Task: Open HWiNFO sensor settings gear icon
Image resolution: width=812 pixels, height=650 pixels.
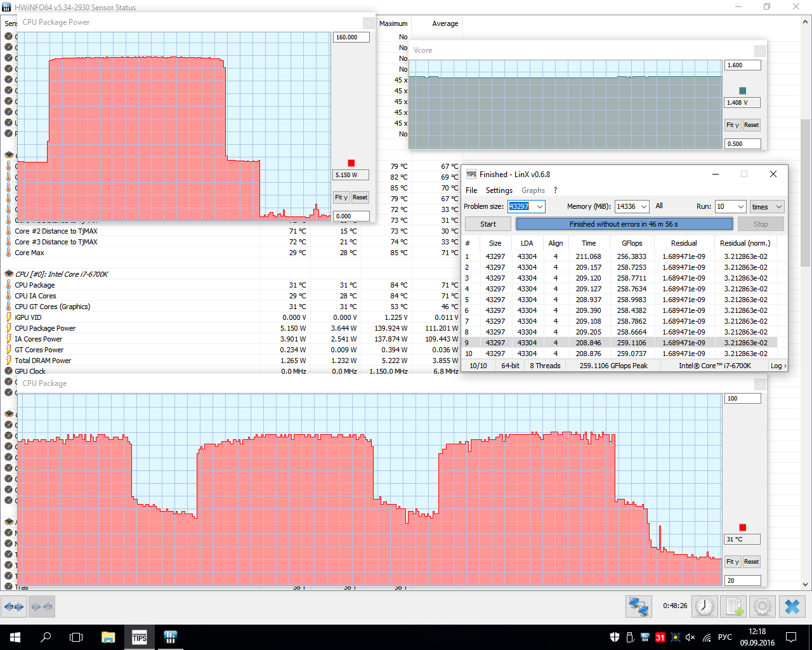Action: point(763,607)
